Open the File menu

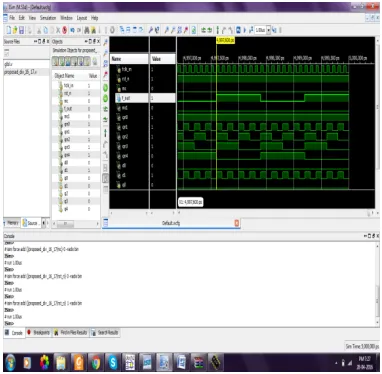coord(12,18)
